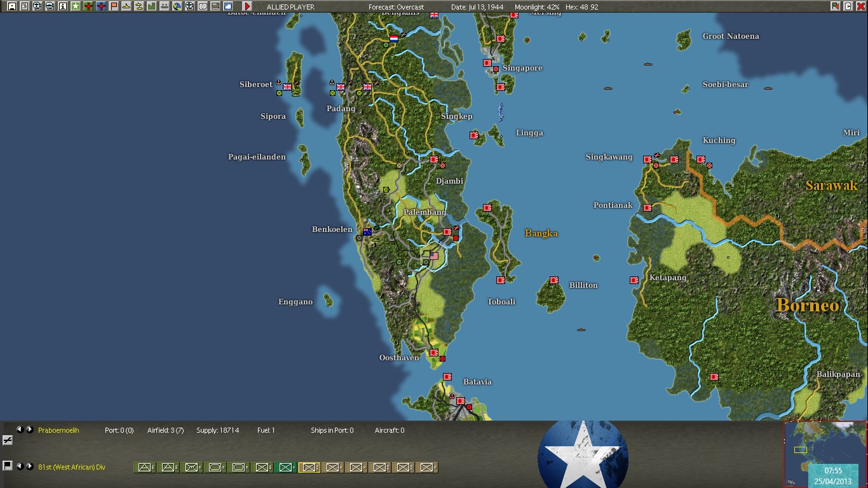Screen dimensions: 868x488
Task: Select the Japanese flag at Toboali
Action: [x=500, y=280]
